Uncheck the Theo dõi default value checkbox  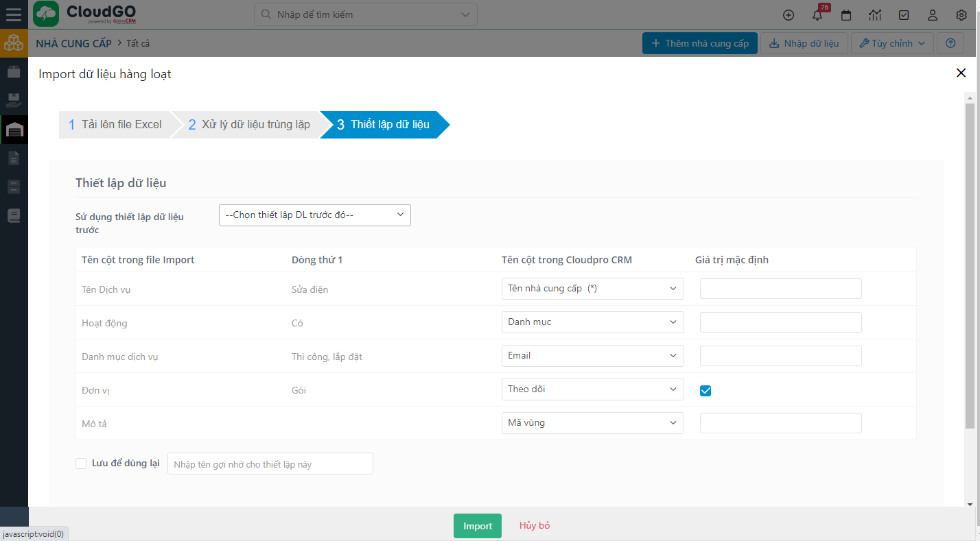pyautogui.click(x=705, y=391)
